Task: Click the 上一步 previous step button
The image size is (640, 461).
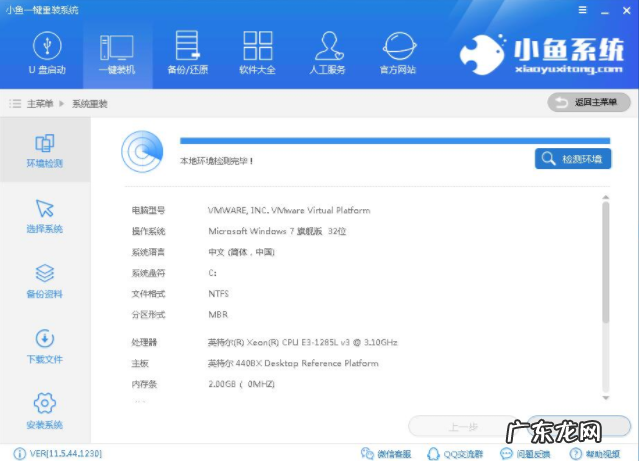Action: (x=463, y=427)
